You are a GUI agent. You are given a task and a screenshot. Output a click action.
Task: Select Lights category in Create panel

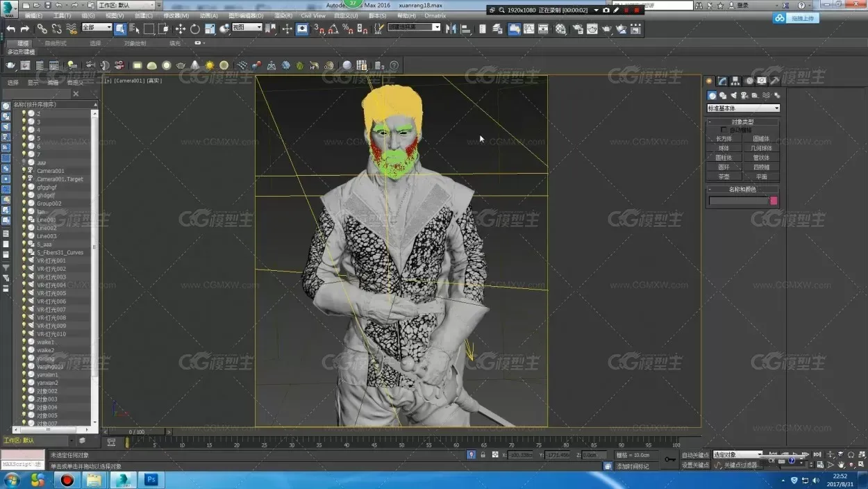point(734,96)
